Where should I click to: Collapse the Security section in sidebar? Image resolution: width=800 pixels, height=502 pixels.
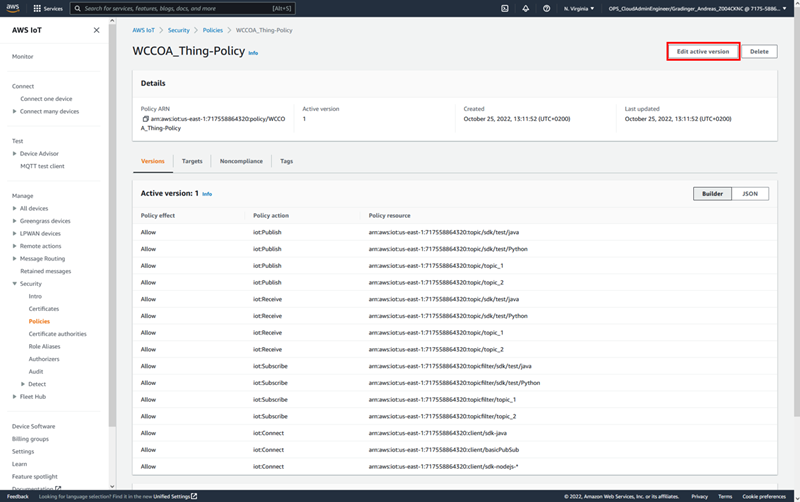coord(15,284)
